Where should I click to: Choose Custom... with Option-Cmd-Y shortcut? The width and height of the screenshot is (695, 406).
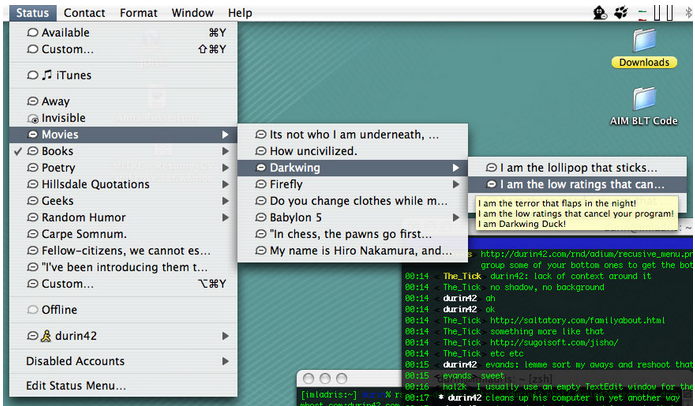click(123, 284)
